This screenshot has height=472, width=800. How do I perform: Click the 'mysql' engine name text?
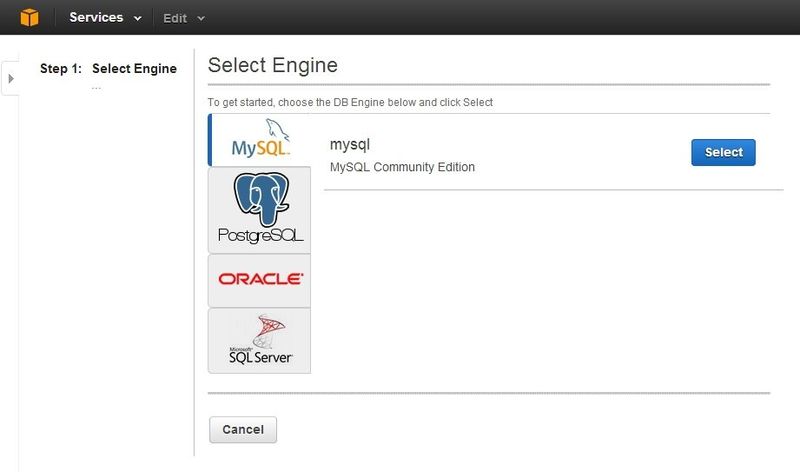pos(349,144)
